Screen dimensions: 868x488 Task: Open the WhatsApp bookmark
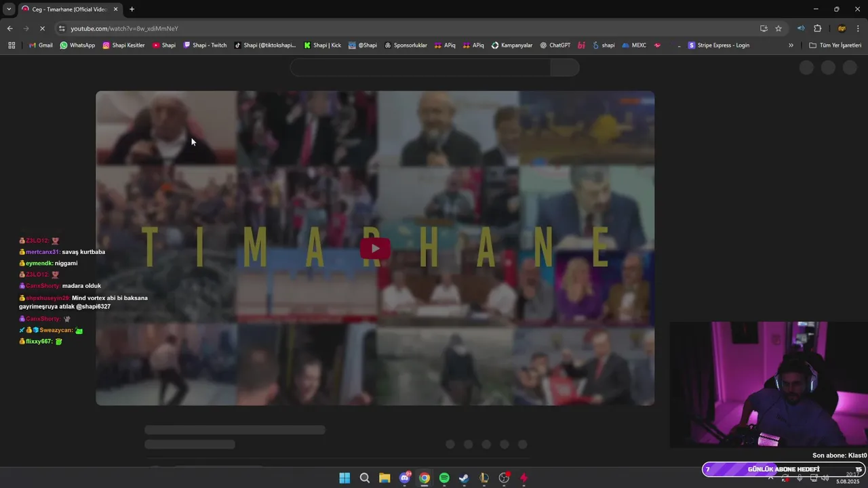tap(77, 45)
